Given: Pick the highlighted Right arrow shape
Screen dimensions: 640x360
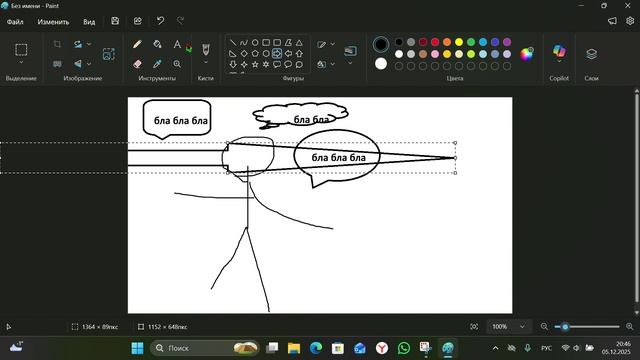Looking at the screenshot, I should (277, 53).
